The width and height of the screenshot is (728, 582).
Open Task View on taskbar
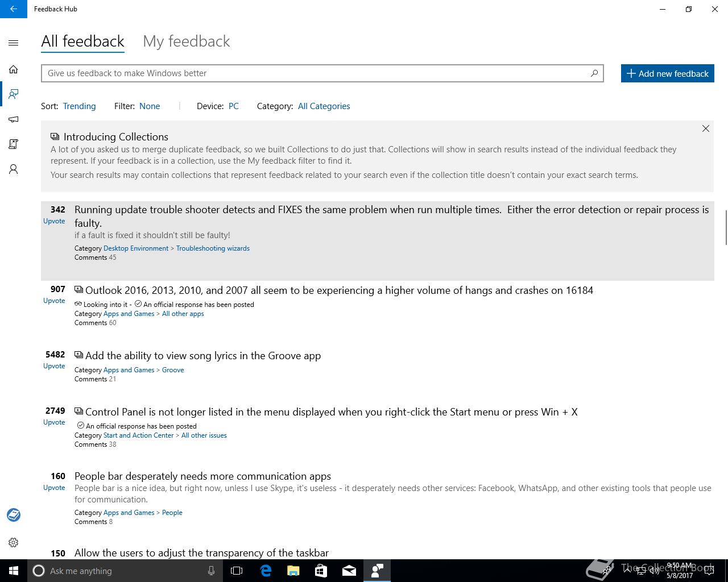tap(237, 571)
